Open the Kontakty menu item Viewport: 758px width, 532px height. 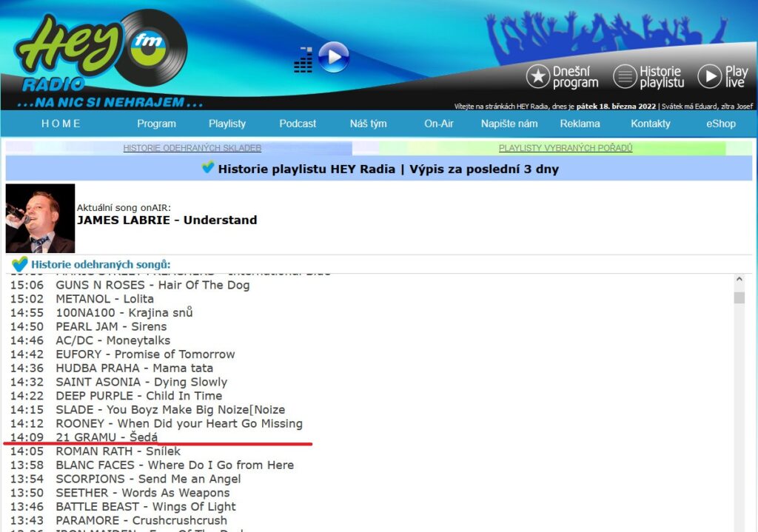tap(651, 124)
